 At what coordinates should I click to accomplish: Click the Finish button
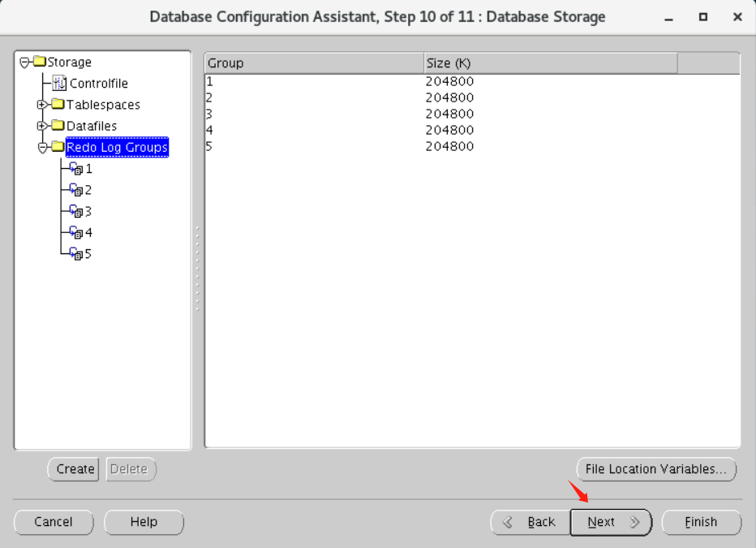pos(701,522)
